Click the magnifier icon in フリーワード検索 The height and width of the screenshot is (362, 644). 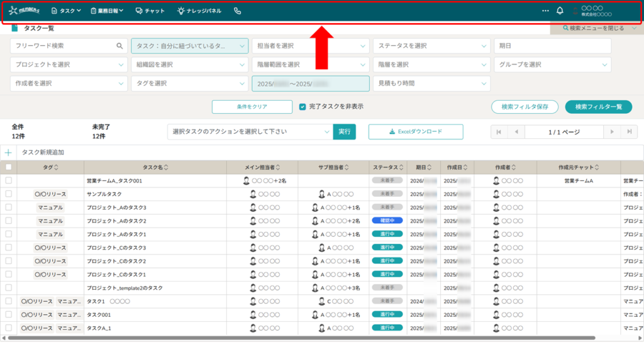point(119,46)
